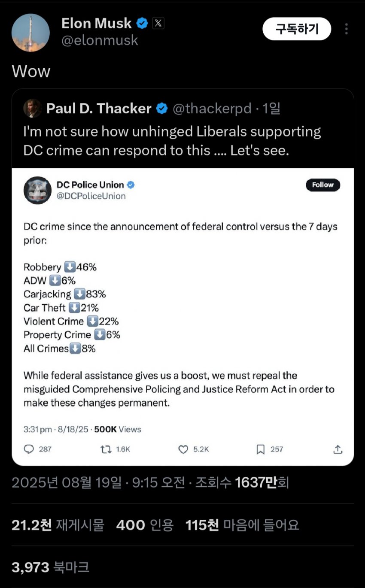View the 400 인용 quotes list
The height and width of the screenshot is (588, 365).
[x=145, y=524]
